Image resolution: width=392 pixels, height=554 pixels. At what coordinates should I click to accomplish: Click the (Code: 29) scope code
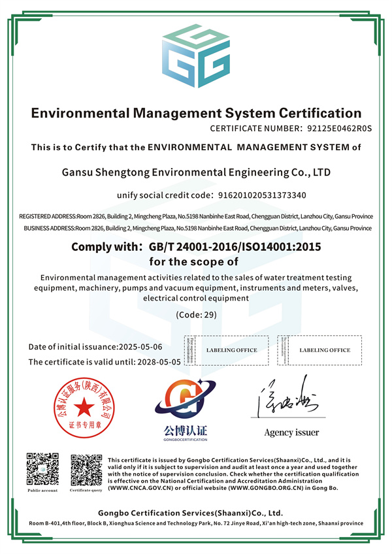point(196,314)
